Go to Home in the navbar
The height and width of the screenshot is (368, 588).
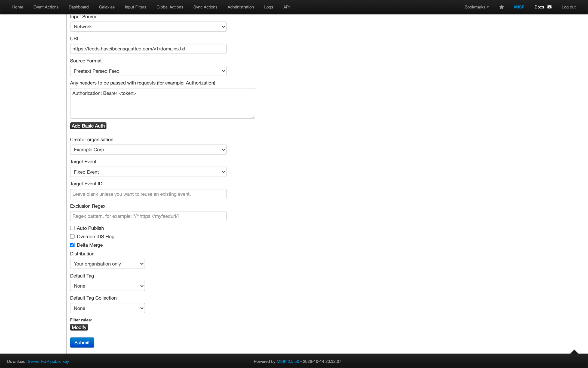pos(18,7)
